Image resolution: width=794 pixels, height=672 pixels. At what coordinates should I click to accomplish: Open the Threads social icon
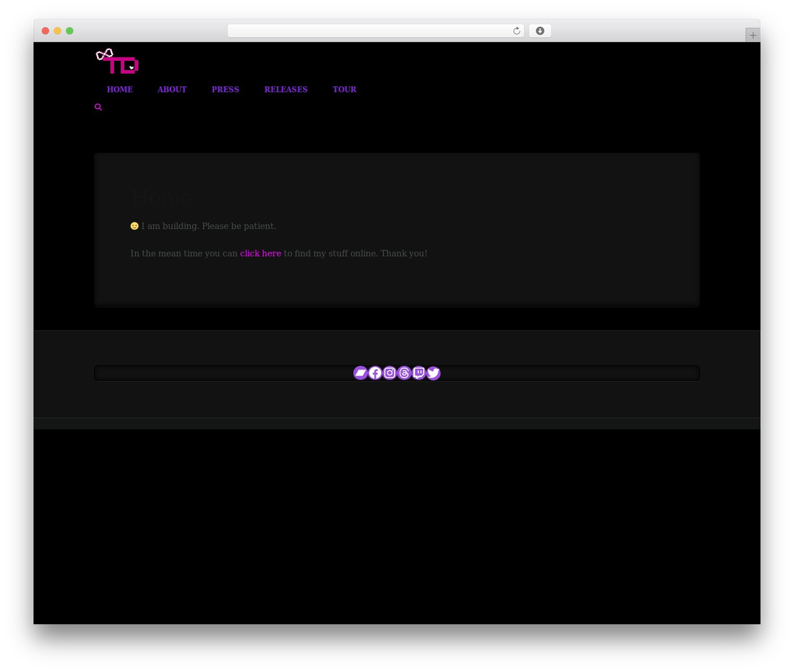pyautogui.click(x=404, y=373)
